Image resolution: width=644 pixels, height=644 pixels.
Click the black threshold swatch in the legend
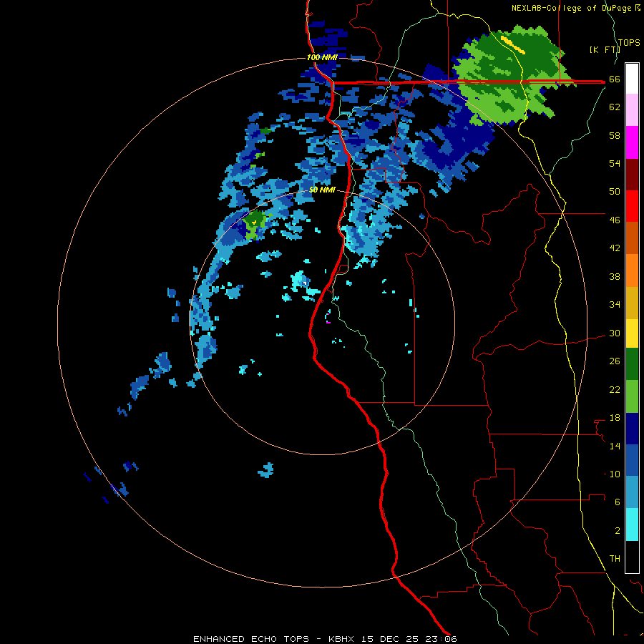pos(632,557)
